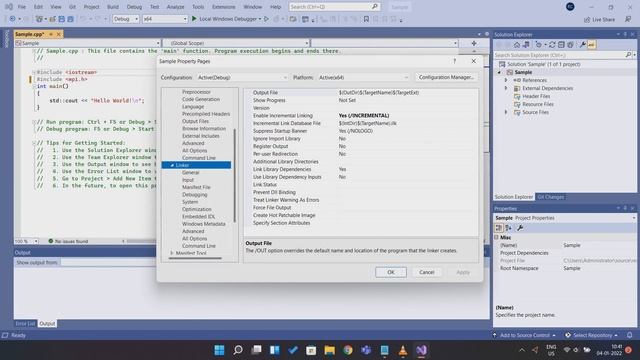Click the help question mark in Property Pages
The image size is (640, 360).
pos(455,61)
